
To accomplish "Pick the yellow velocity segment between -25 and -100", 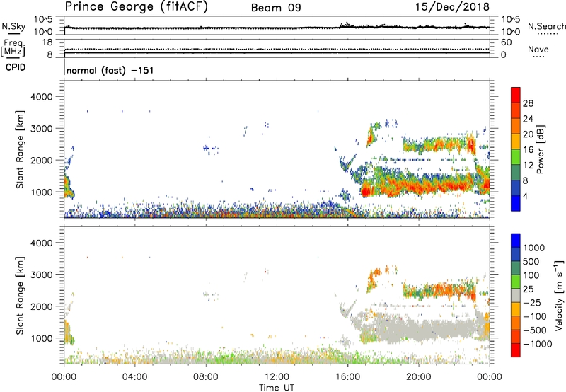I will [x=516, y=309].
